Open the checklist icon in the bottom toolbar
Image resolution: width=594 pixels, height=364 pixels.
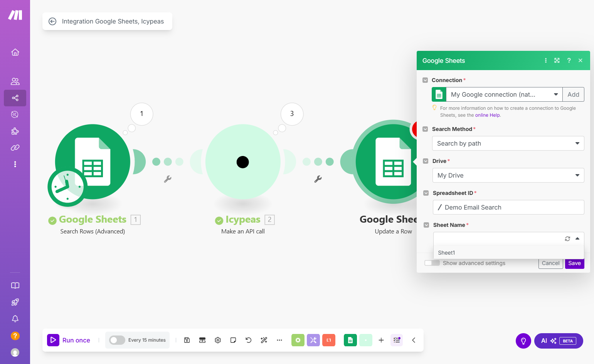coord(397,340)
